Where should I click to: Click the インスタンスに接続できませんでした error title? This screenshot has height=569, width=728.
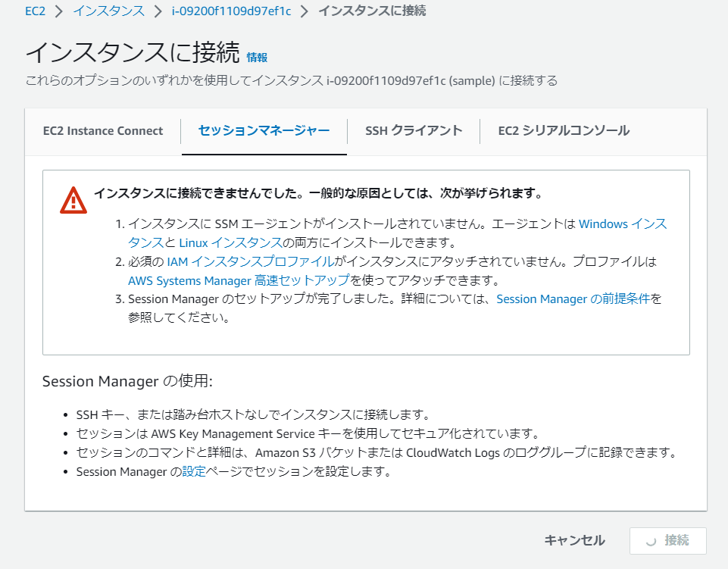point(318,193)
